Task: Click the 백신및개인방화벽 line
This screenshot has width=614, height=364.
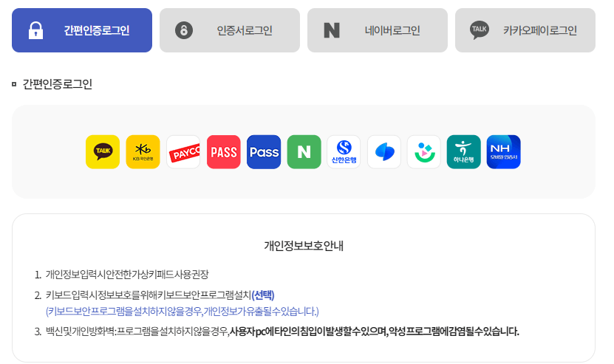Action: (x=282, y=332)
